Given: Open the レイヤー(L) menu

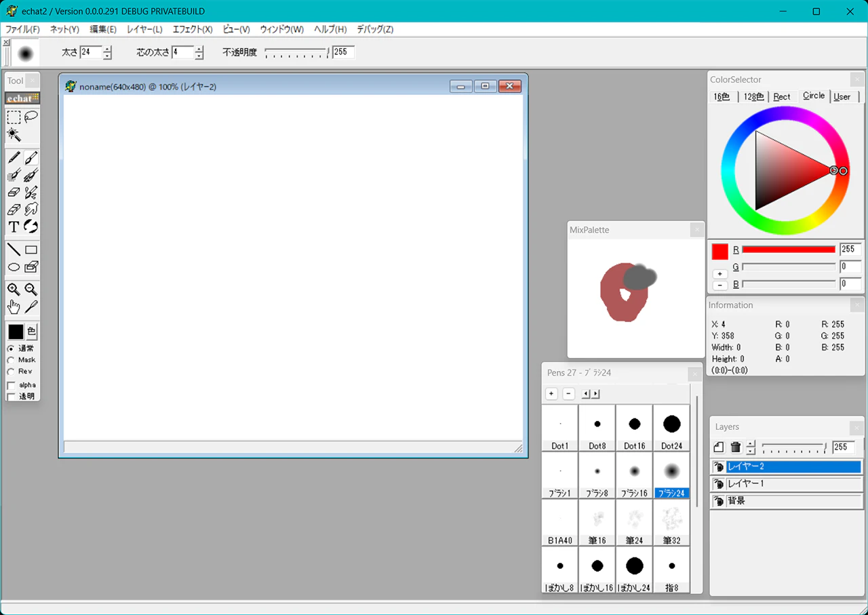Looking at the screenshot, I should tap(144, 30).
